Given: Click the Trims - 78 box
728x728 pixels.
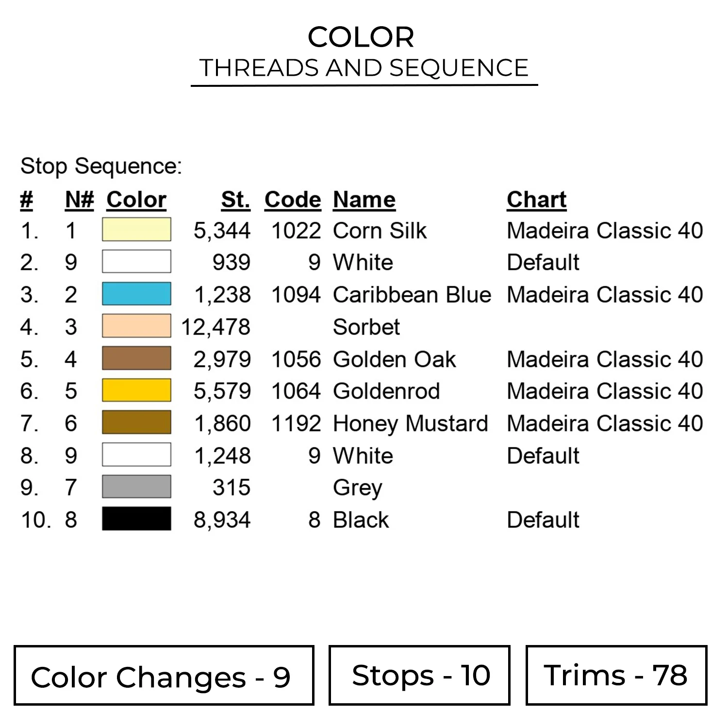Looking at the screenshot, I should (616, 675).
